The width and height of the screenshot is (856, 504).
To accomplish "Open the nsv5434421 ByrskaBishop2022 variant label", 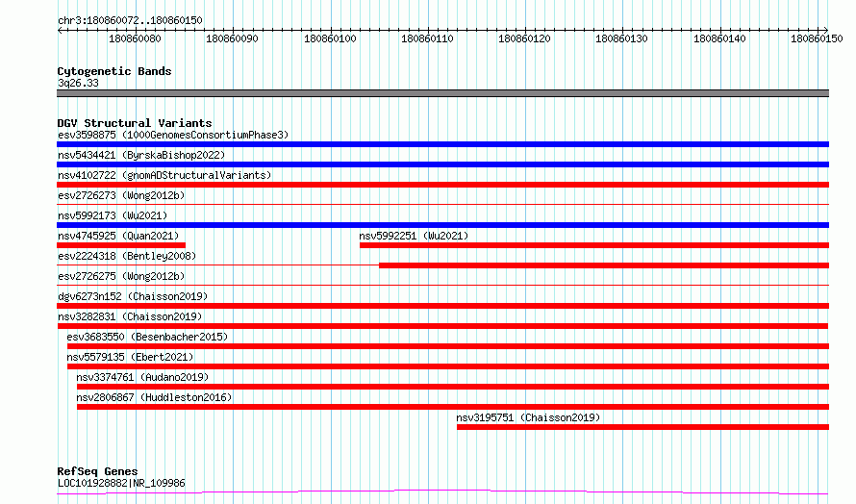I will tap(141, 155).
